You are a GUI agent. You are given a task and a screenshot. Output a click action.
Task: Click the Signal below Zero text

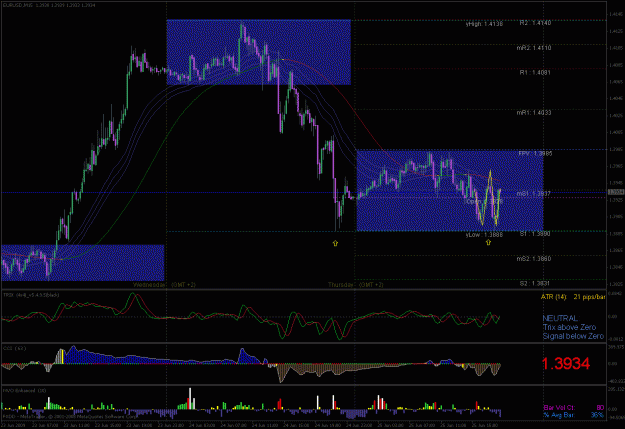pos(573,336)
